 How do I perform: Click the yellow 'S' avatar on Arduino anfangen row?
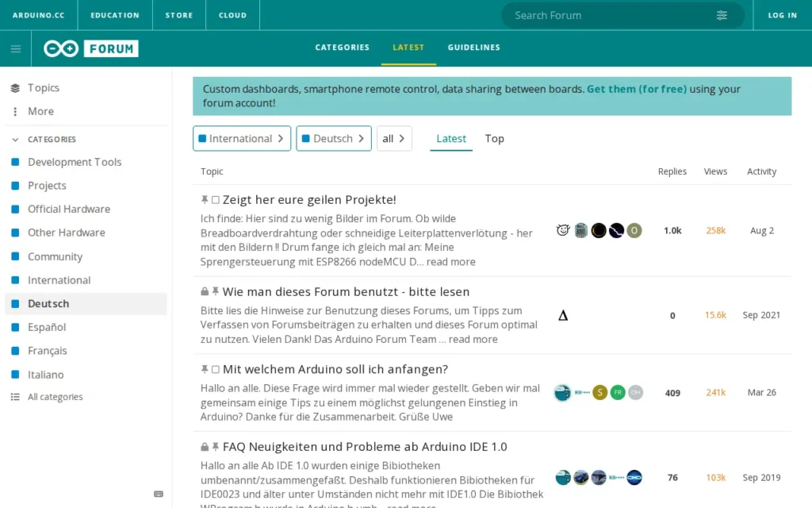(599, 392)
